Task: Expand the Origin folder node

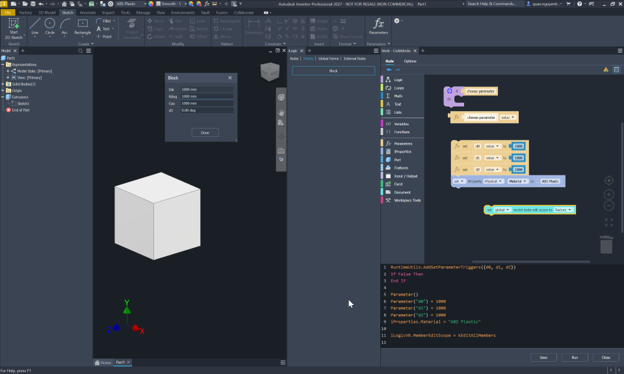Action: 3,91
